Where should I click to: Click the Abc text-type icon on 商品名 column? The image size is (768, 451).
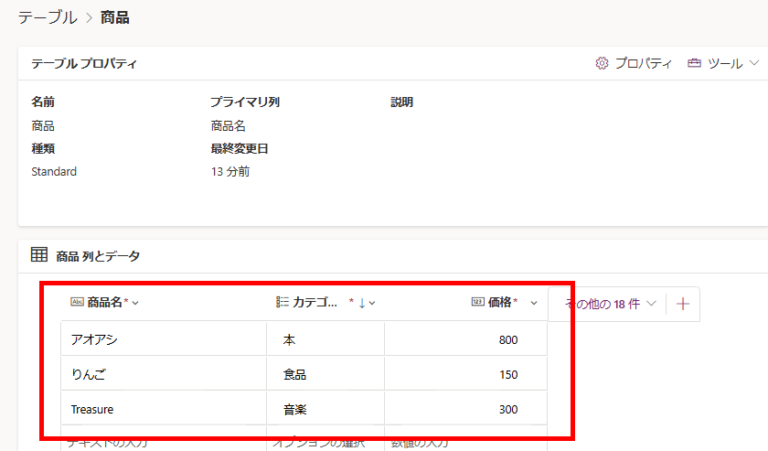pos(77,303)
